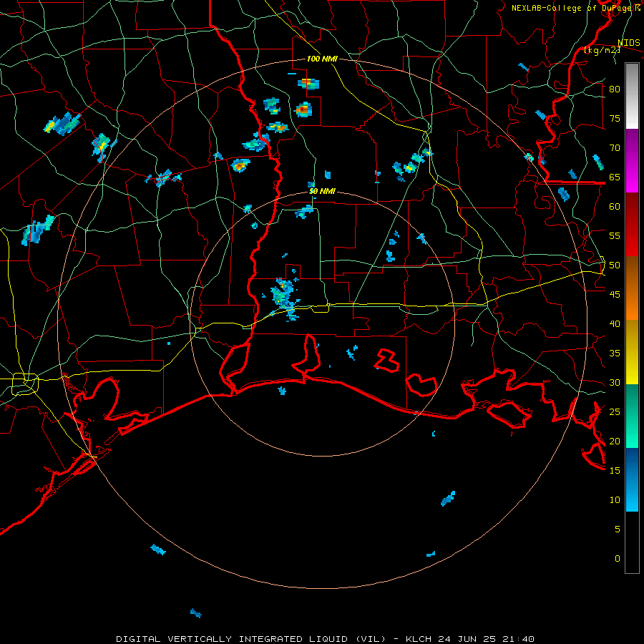Click the 35 value on the scale
Viewport: 644px width, 644px height.
coord(615,353)
